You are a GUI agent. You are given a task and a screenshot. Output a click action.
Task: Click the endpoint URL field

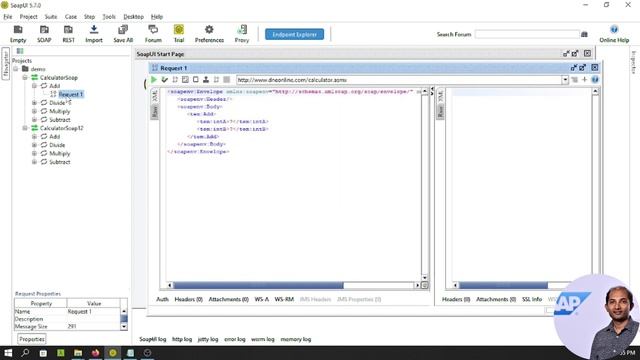click(x=399, y=80)
